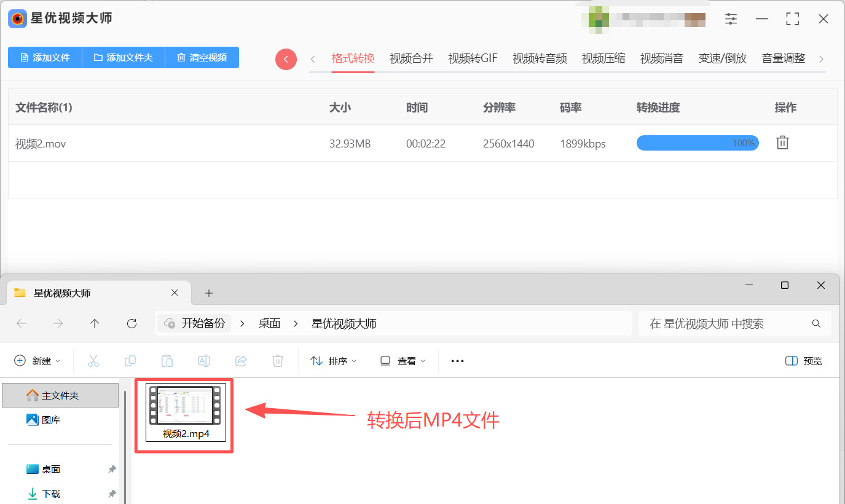Toggle the 预览 pane button
This screenshot has width=845, height=504.
click(x=804, y=361)
